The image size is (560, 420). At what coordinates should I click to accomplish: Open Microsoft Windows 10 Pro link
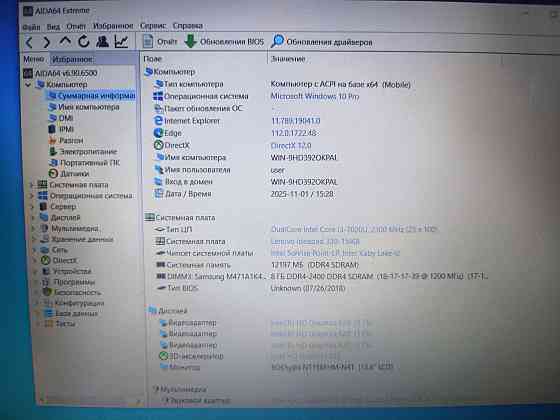click(315, 96)
